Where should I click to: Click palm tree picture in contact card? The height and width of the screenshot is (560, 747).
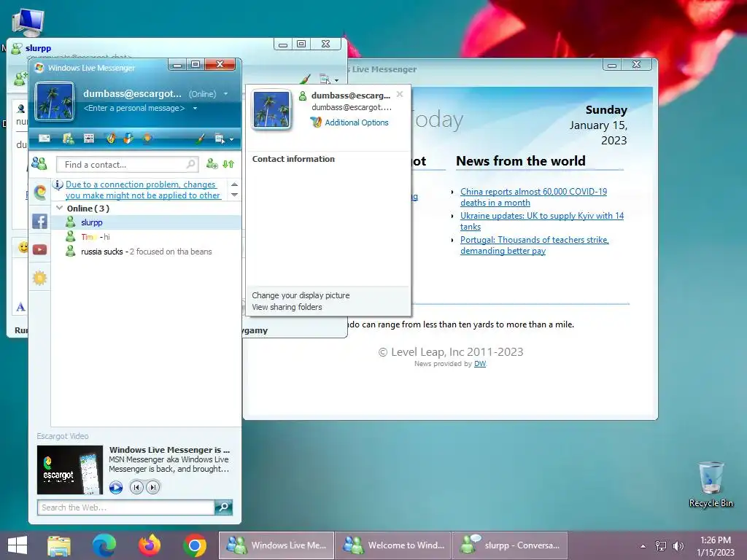coord(271,109)
